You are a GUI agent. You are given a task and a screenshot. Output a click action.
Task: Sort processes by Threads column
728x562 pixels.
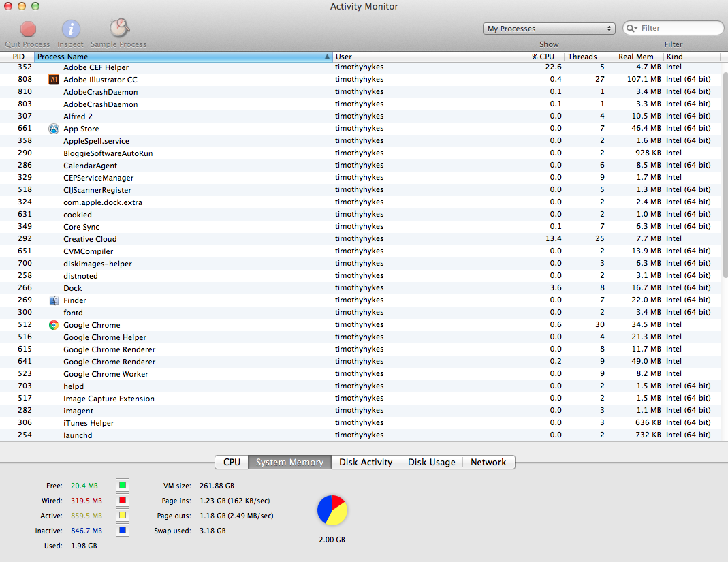tap(584, 57)
